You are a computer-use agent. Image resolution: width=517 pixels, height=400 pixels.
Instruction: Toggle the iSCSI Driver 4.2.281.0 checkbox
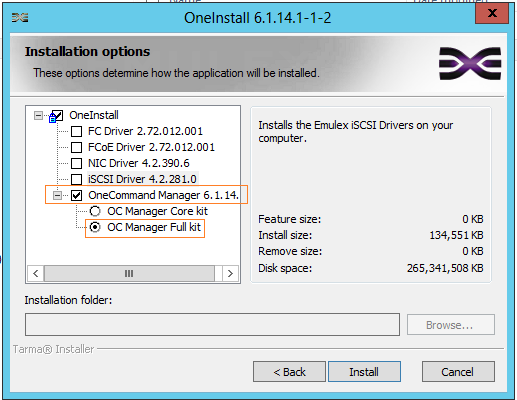77,179
